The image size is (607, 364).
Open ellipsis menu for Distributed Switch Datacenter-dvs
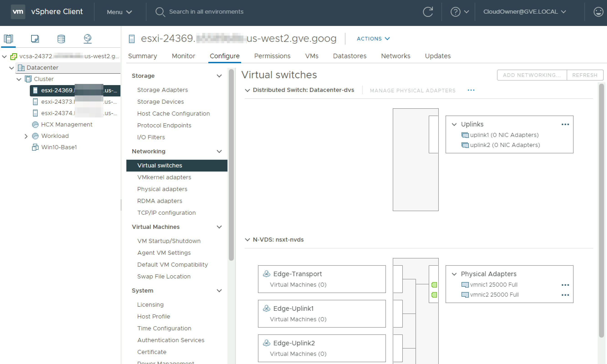coord(471,90)
